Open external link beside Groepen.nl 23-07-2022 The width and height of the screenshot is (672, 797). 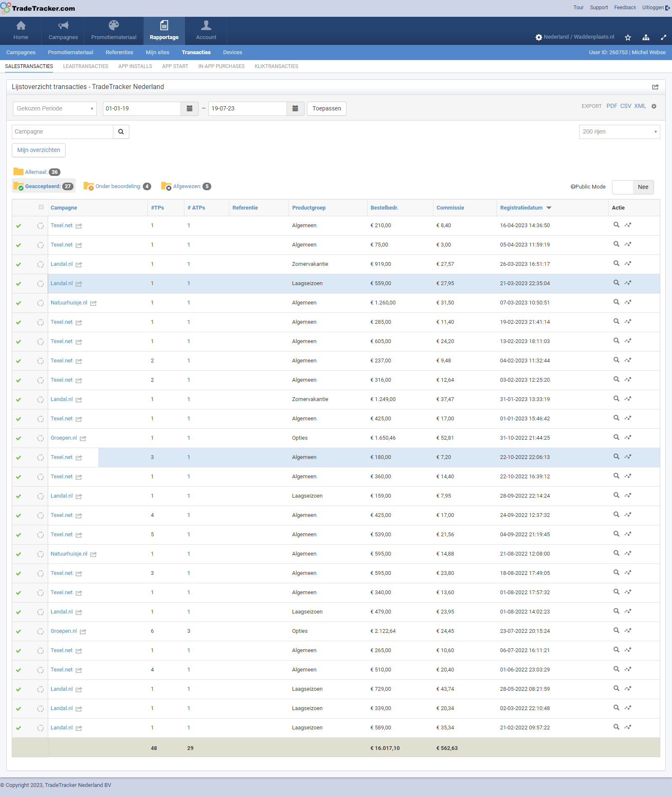(83, 632)
